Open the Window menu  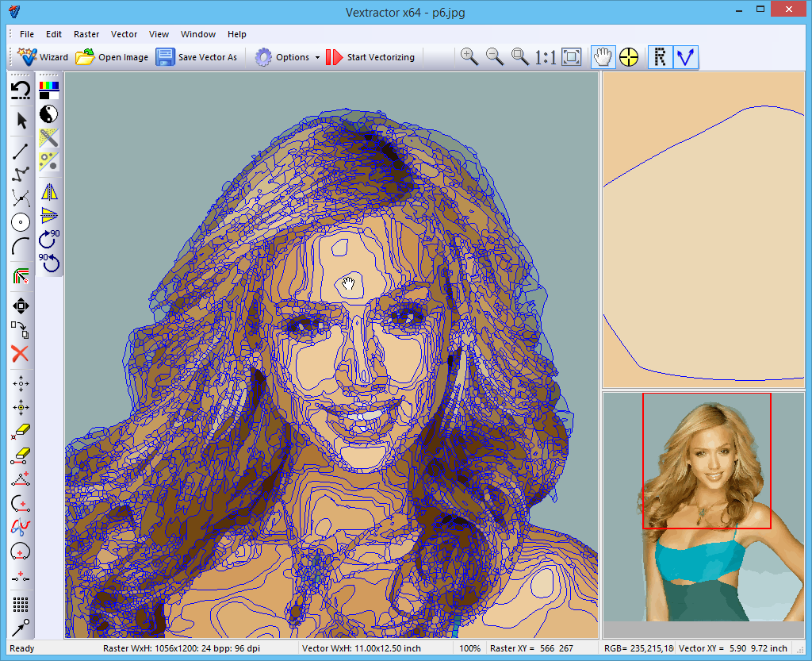coord(197,34)
